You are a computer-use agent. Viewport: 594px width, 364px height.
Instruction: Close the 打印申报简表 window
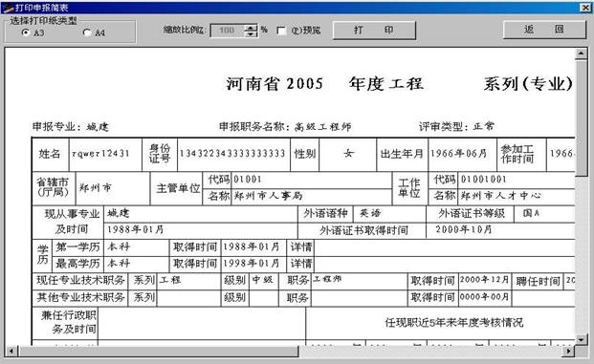click(x=584, y=8)
